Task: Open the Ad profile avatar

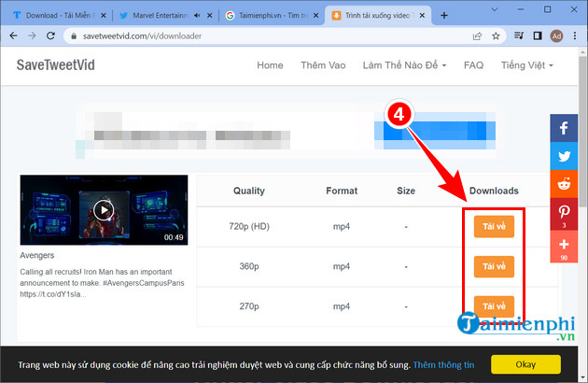Action: point(556,36)
